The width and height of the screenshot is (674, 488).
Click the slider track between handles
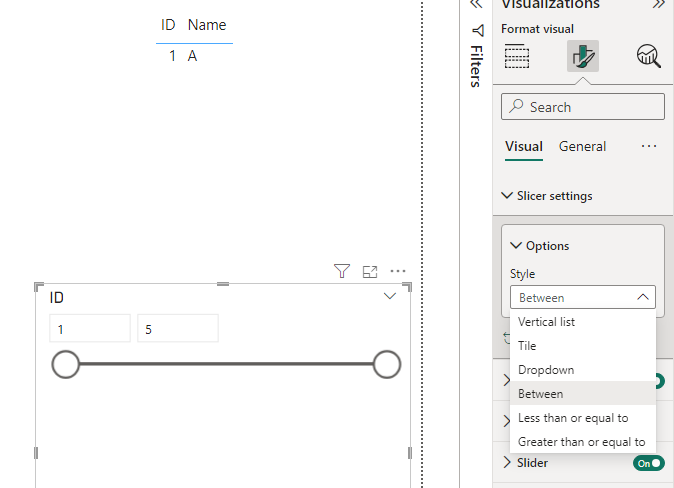[226, 364]
